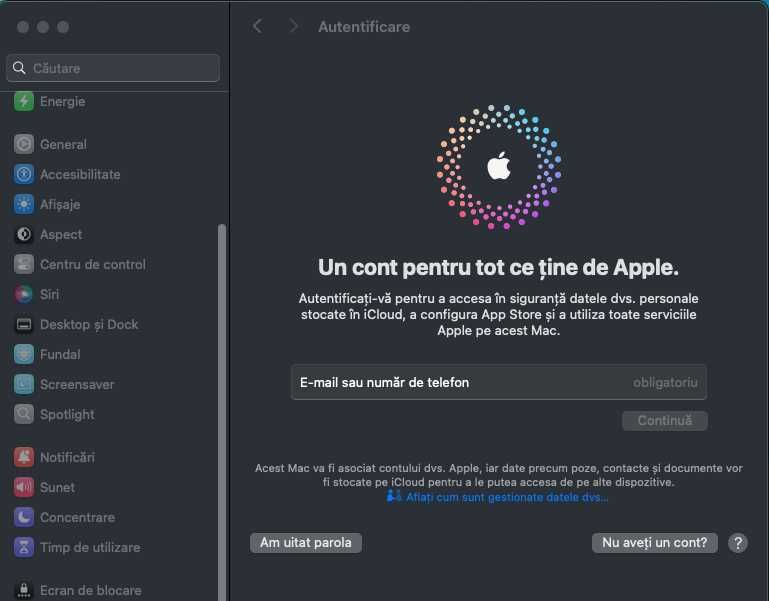Select Centru de control in the sidebar
This screenshot has width=769, height=601.
[x=93, y=264]
